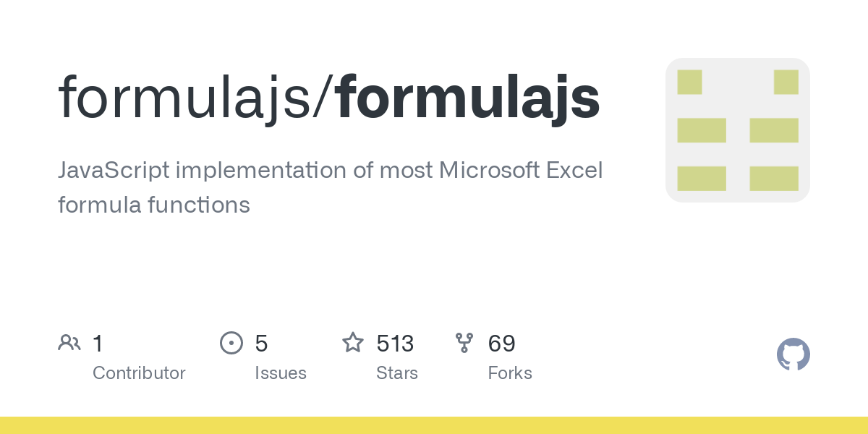Viewport: 868px width, 434px height.
Task: Click the issues circle-dot icon
Action: click(231, 343)
